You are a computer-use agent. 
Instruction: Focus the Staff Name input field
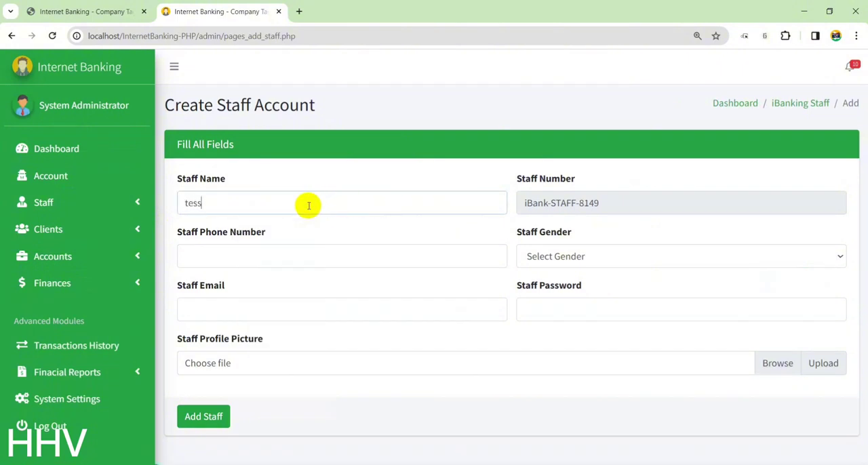pos(342,203)
